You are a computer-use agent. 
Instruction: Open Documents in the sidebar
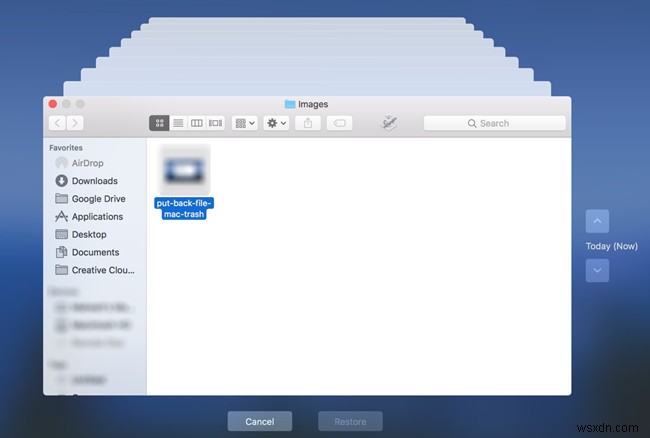pos(87,252)
